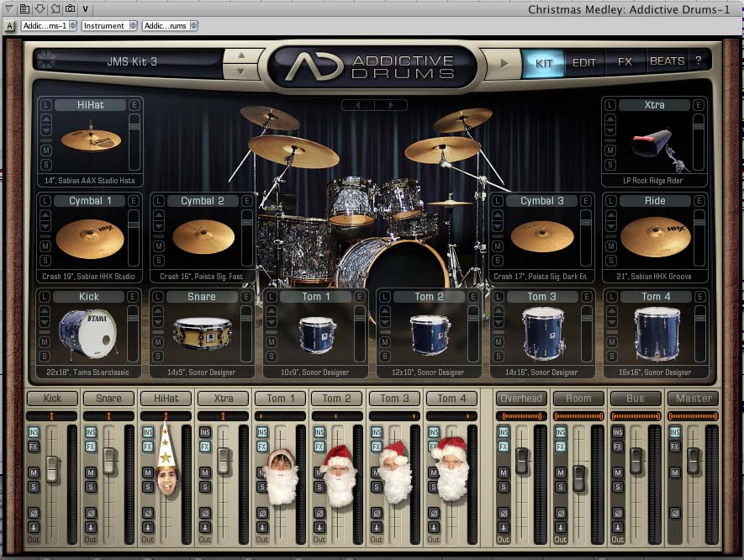
Task: Click the JMS Kit 3 preset name
Action: pos(132,61)
